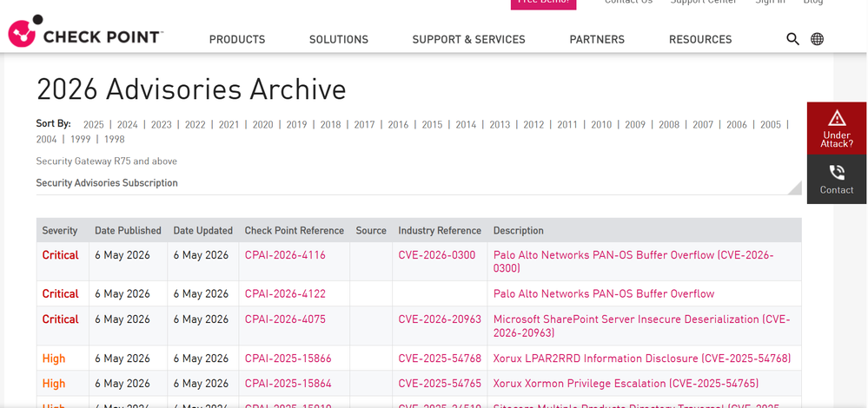
Task: Sort advisories by year 2020
Action: click(263, 125)
